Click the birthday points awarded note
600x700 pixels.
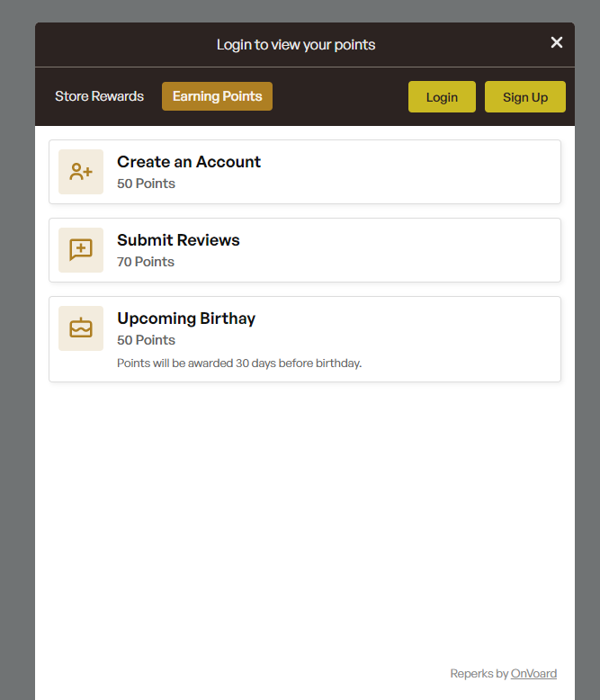point(239,363)
